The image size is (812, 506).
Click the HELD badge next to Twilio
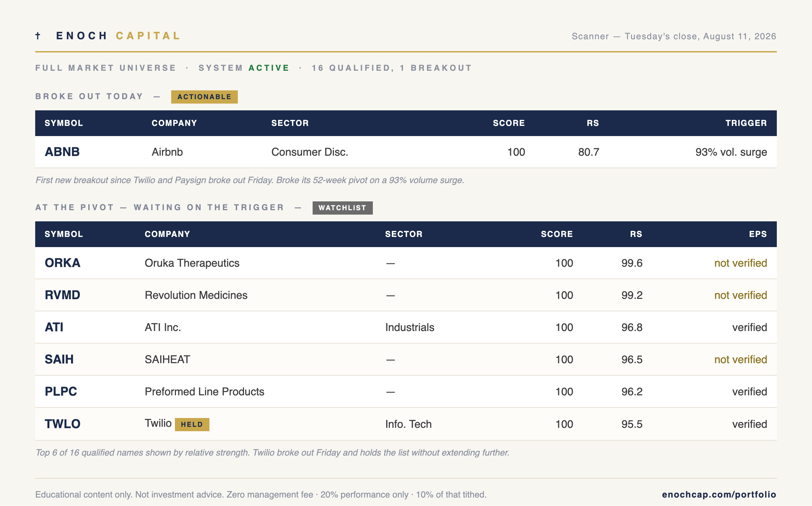coord(192,424)
